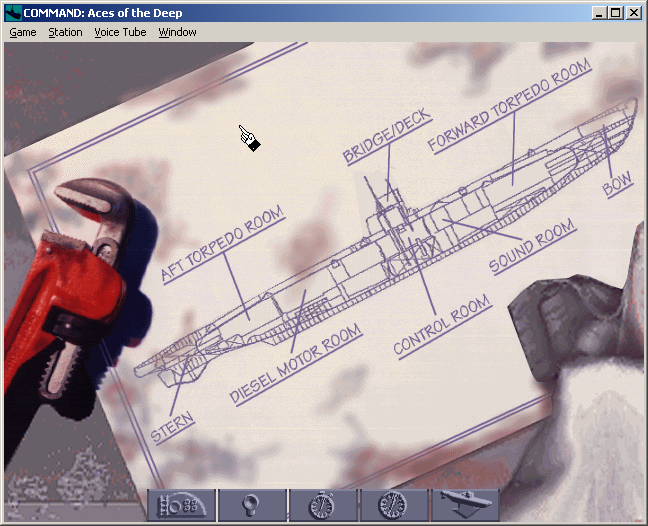
Task: Open the Voice Tube menu
Action: (120, 32)
